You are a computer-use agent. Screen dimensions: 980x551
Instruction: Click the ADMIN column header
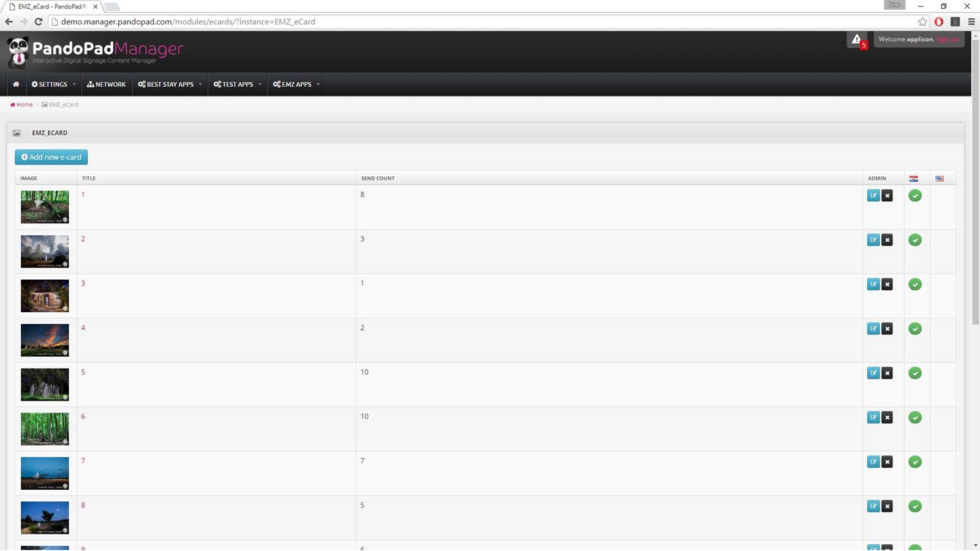coord(877,179)
